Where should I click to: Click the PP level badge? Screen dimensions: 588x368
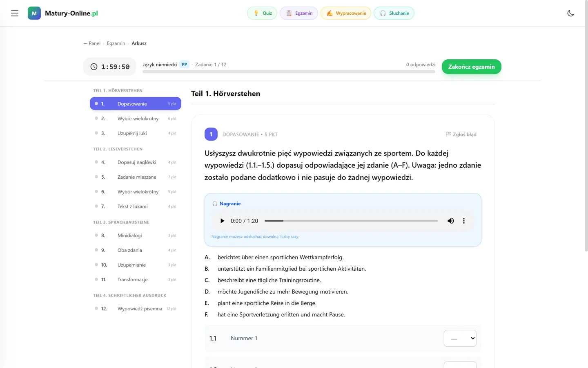coord(185,65)
